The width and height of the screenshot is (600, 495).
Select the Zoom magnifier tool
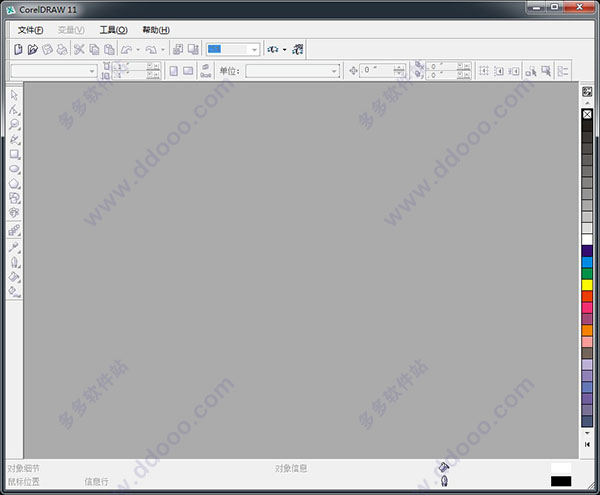14,124
